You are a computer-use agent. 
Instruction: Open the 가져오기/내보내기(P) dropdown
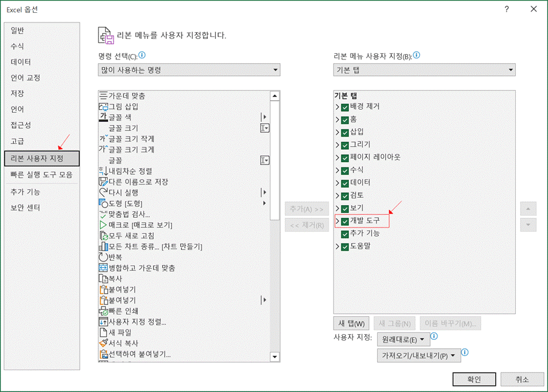(419, 356)
